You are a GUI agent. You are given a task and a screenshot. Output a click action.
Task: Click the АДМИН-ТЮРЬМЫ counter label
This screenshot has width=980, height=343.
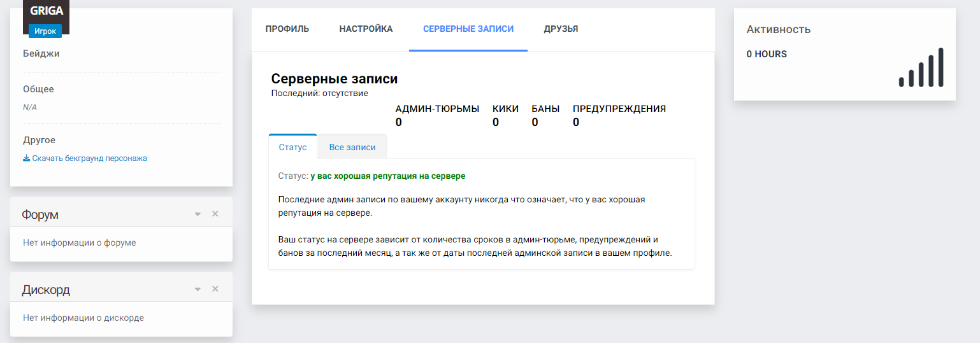[437, 109]
